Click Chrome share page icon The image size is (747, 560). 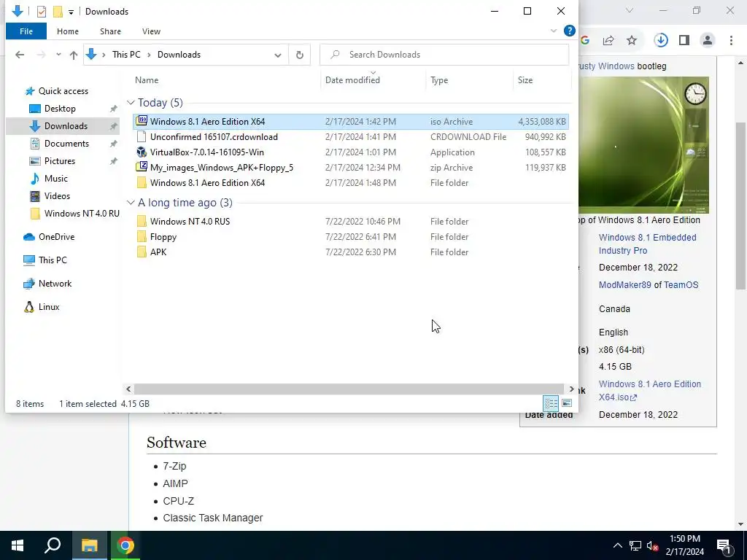[x=608, y=41]
